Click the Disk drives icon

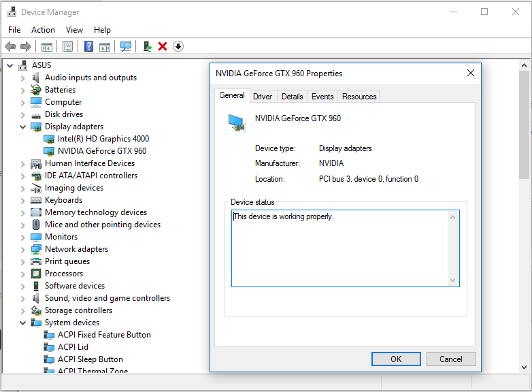coord(36,116)
